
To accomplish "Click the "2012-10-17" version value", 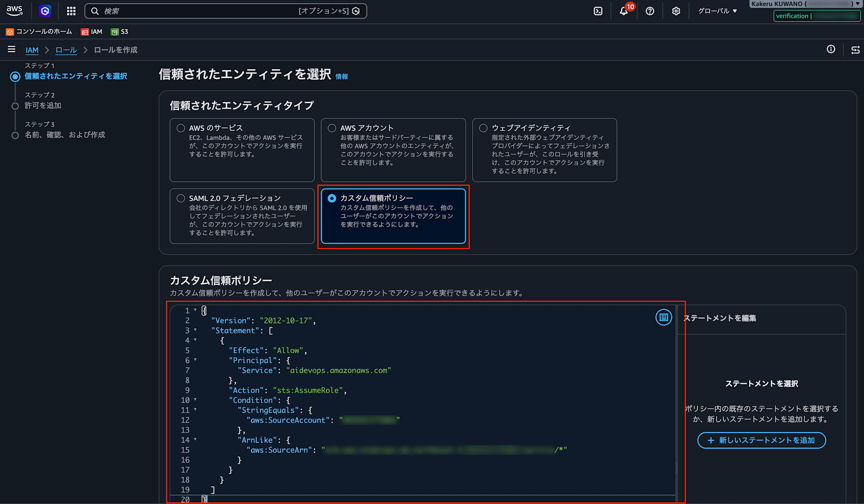I will coord(286,321).
